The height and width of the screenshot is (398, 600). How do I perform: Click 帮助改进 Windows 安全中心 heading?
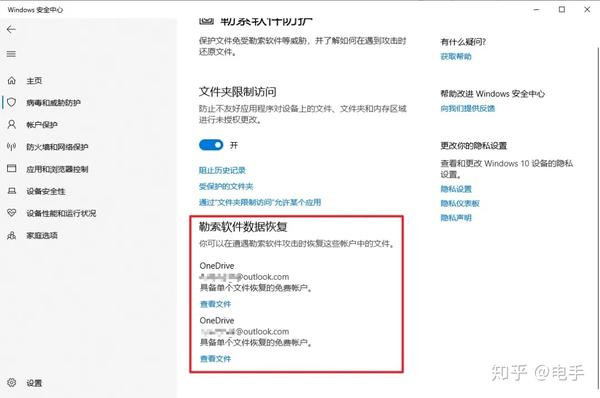492,94
